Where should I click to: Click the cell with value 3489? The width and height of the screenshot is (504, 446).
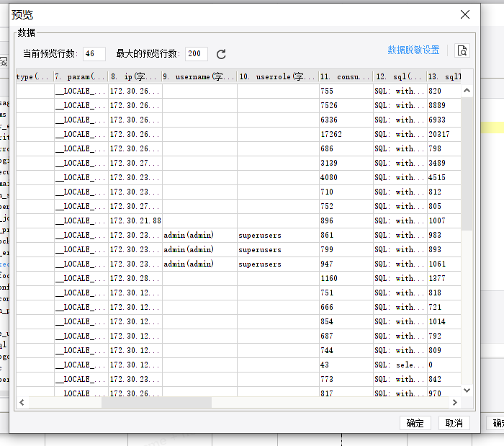point(444,163)
